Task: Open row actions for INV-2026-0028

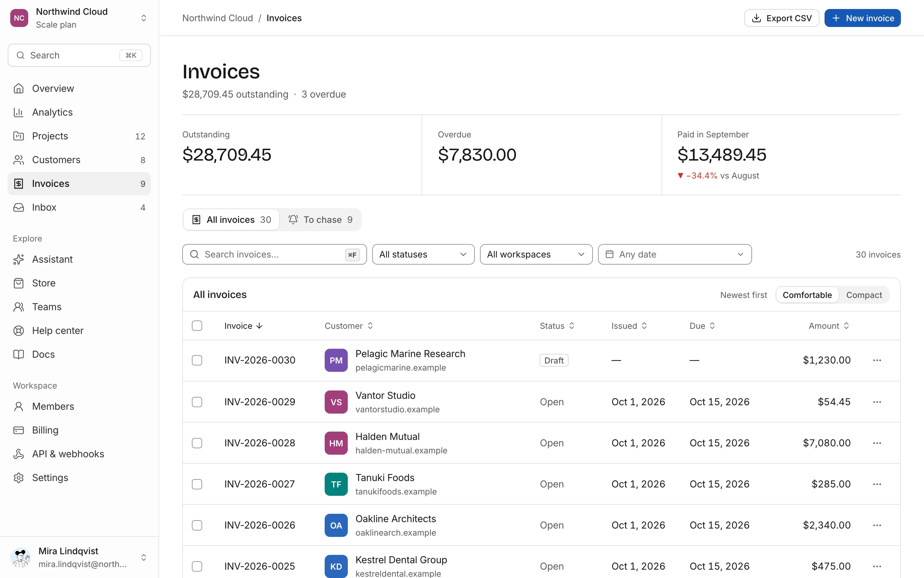Action: click(877, 443)
